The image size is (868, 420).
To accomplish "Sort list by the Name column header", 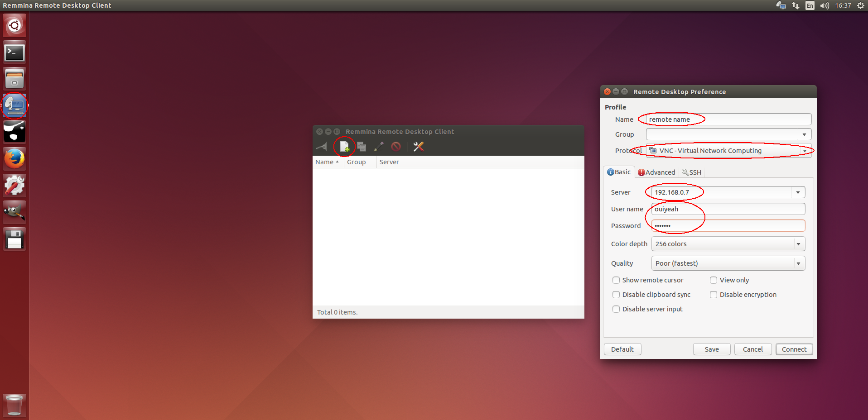I will pyautogui.click(x=328, y=162).
